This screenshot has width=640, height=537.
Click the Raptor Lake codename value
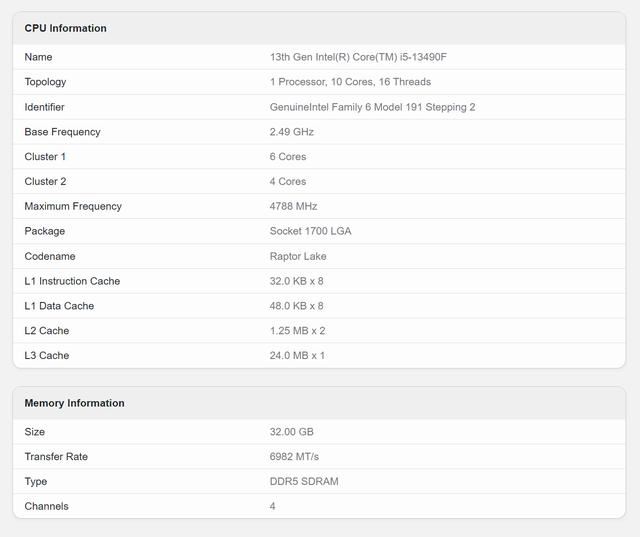(x=298, y=256)
